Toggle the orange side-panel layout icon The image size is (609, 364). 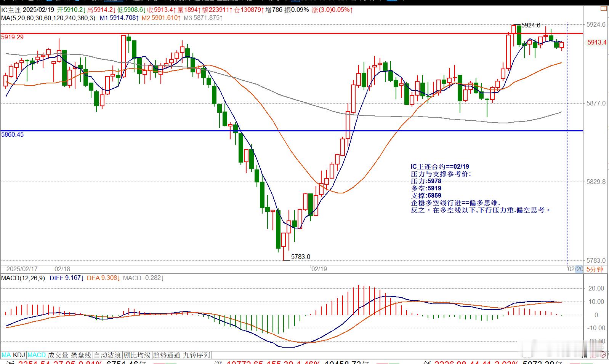(x=603, y=8)
